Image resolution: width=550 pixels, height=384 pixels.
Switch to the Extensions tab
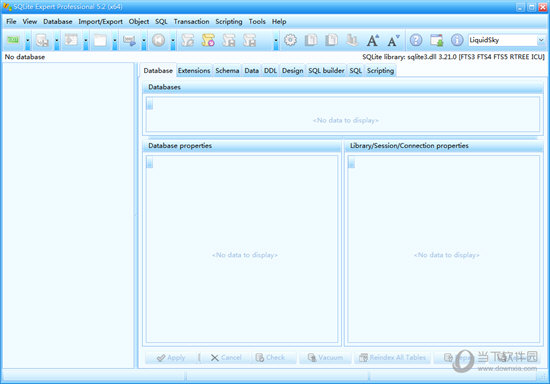194,70
